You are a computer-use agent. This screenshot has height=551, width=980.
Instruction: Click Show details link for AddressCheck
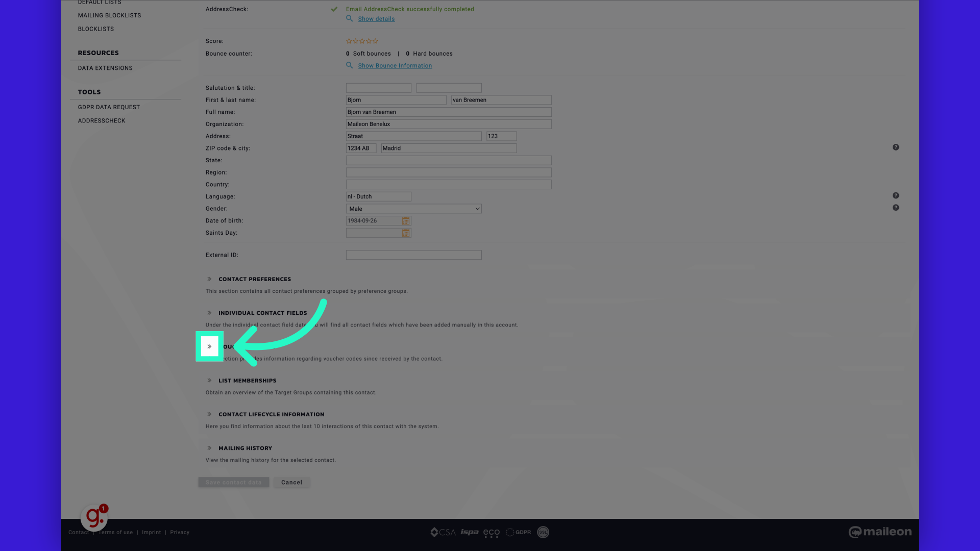[376, 19]
